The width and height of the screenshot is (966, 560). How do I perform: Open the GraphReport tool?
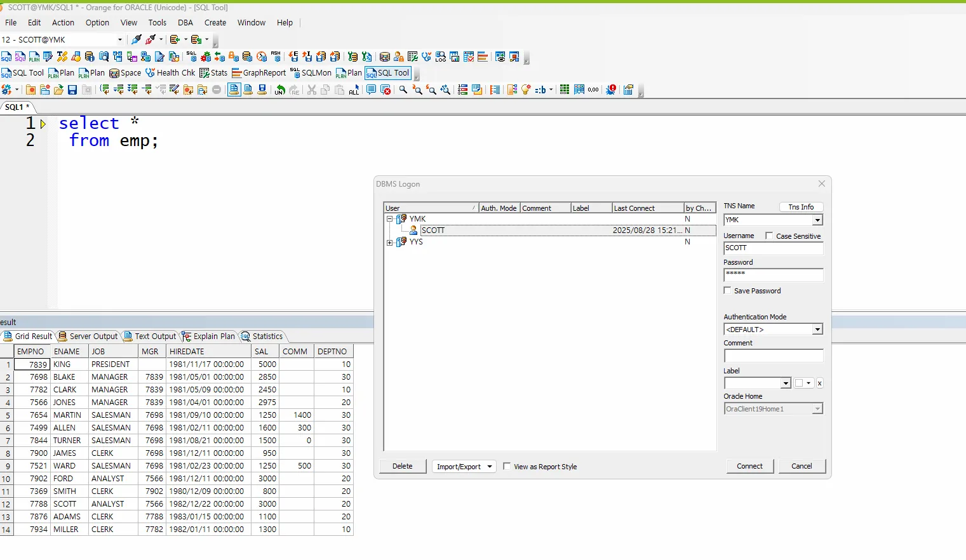point(258,73)
